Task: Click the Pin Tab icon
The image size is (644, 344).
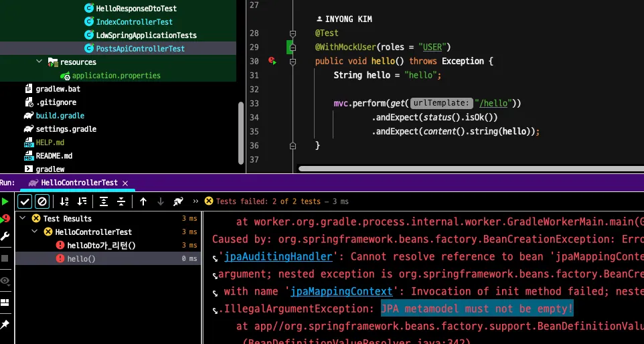Action: click(5, 324)
